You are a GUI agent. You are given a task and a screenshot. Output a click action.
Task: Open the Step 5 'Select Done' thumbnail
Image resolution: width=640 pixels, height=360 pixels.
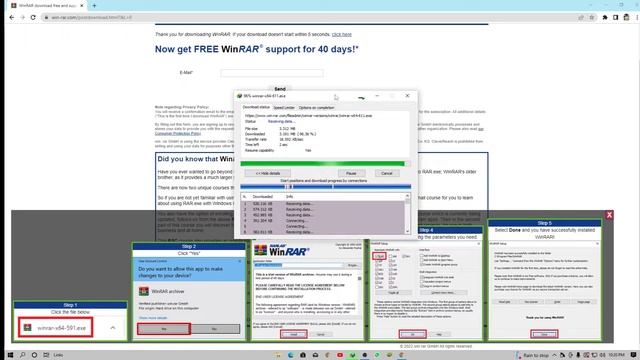pyautogui.click(x=544, y=280)
